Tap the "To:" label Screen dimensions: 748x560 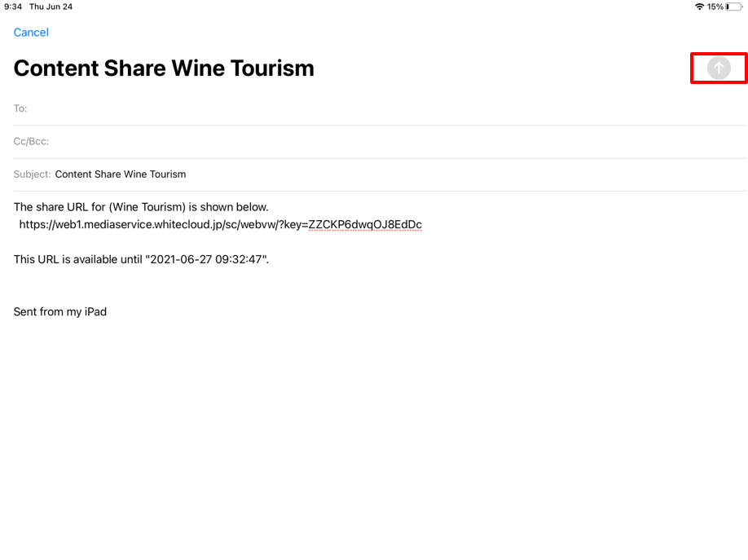(x=20, y=108)
